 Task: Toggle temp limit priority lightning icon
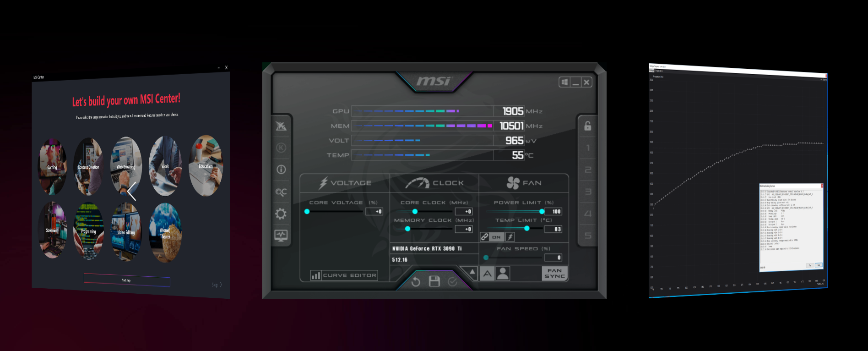(510, 237)
